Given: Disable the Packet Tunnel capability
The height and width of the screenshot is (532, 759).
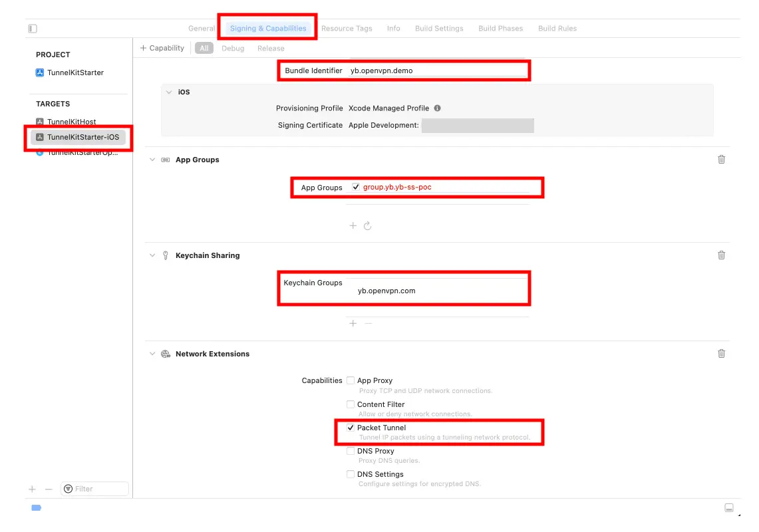Looking at the screenshot, I should [x=351, y=428].
